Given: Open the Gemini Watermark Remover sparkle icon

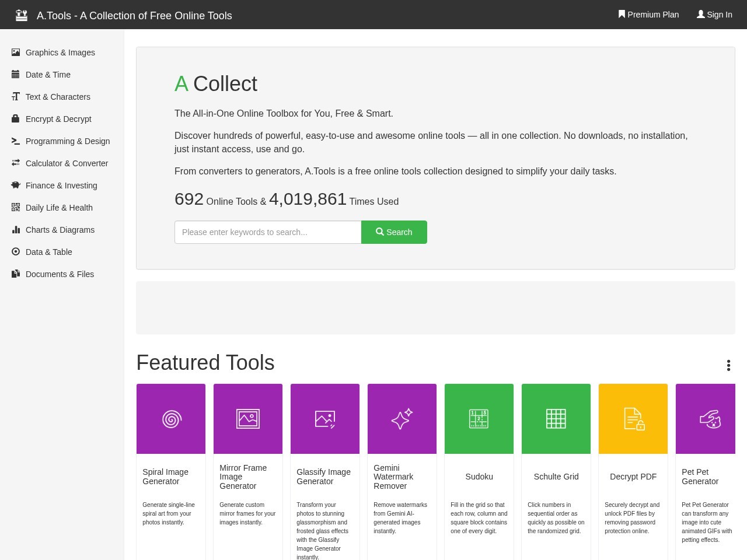Looking at the screenshot, I should (402, 419).
